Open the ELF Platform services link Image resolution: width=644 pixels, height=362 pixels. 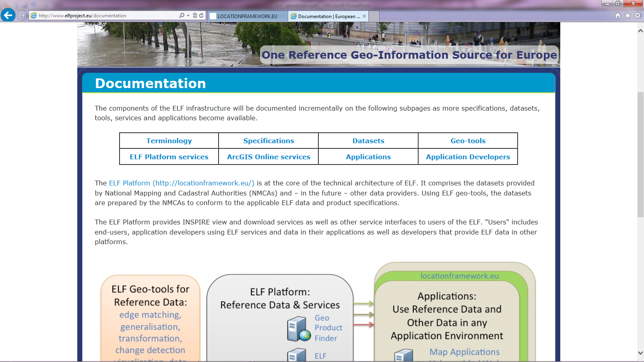169,157
